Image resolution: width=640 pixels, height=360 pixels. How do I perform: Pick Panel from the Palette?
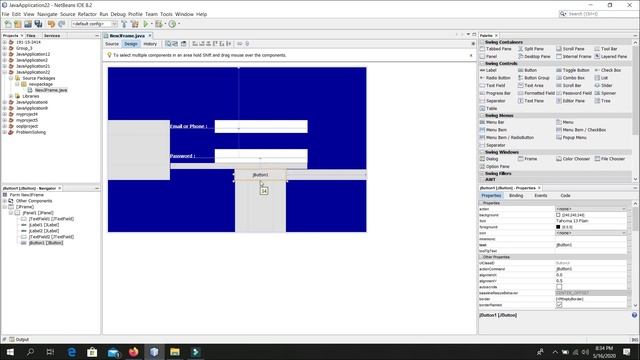pyautogui.click(x=489, y=56)
